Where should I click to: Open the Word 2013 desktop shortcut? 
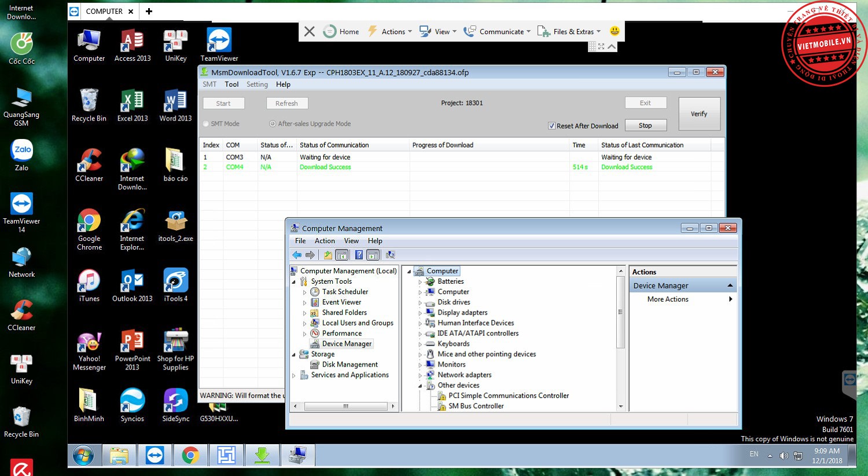(x=175, y=105)
